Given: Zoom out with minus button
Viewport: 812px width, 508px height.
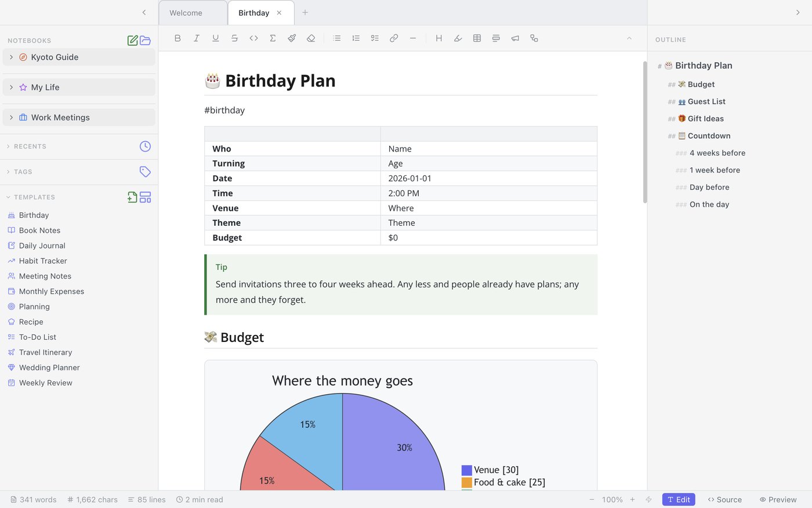Looking at the screenshot, I should tap(592, 499).
